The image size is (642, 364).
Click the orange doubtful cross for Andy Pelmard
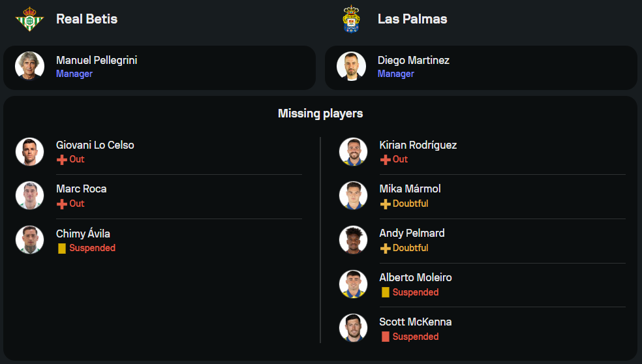[x=386, y=249]
